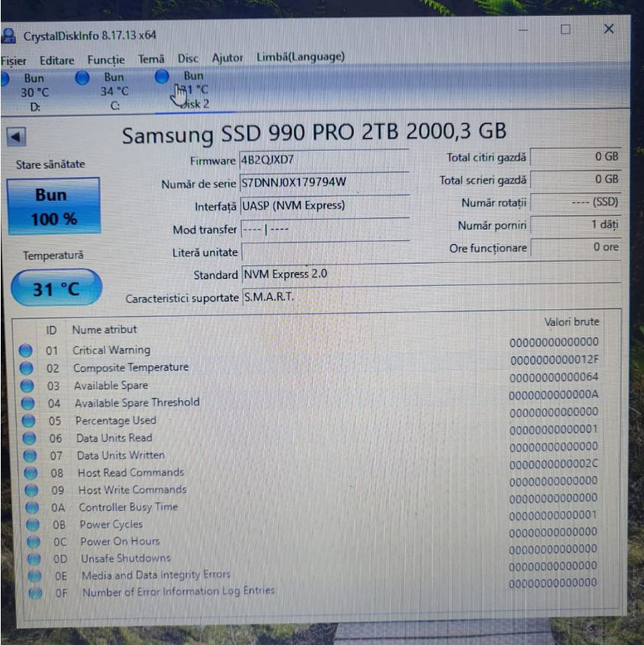This screenshot has width=644, height=645.
Task: Click raw value 0000000000064 of Available Spare
Action: pyautogui.click(x=554, y=377)
